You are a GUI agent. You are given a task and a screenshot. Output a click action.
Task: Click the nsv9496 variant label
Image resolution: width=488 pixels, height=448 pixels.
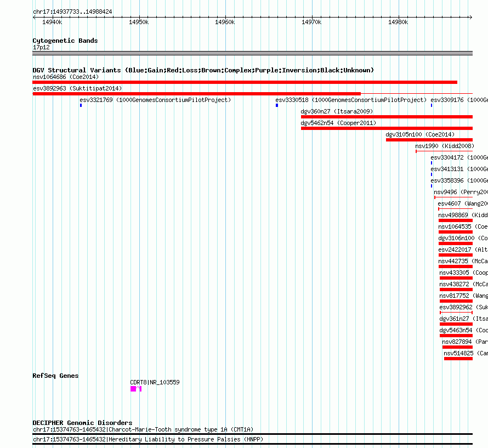point(461,192)
